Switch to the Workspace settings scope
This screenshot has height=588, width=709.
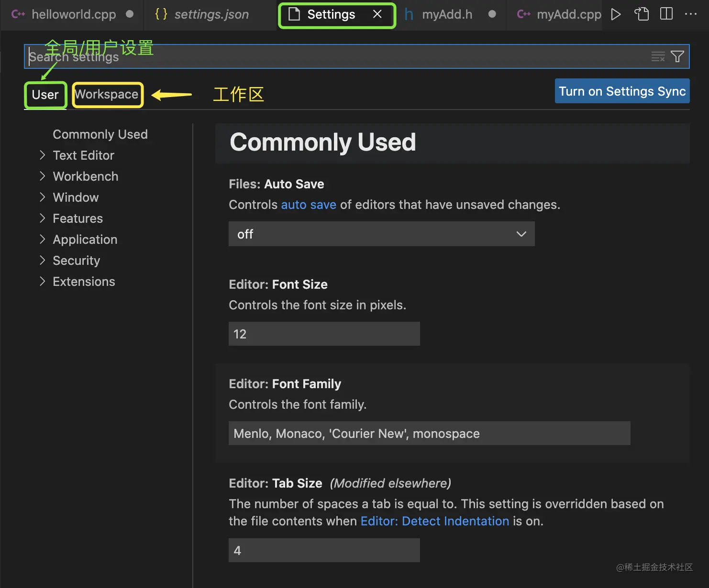(x=107, y=94)
